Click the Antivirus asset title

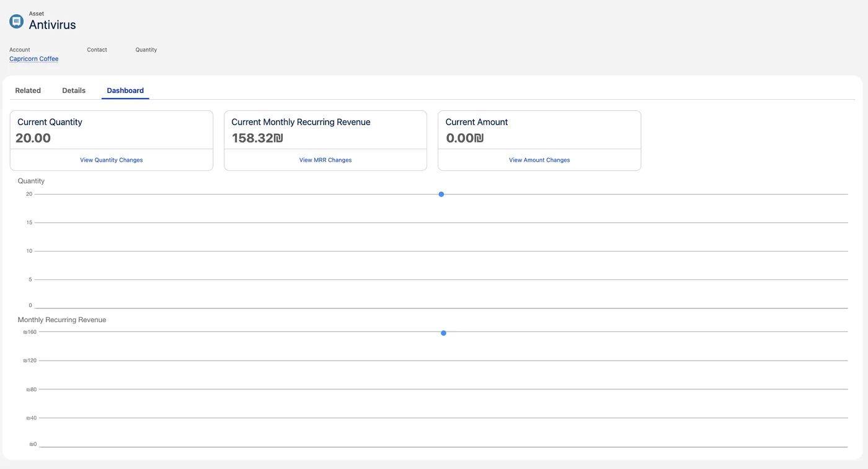click(53, 25)
